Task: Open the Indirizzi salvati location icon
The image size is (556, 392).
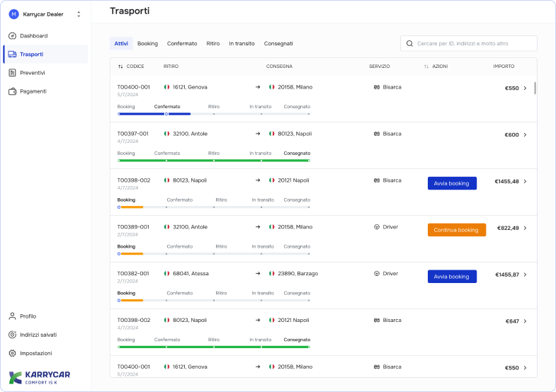Action: tap(13, 335)
